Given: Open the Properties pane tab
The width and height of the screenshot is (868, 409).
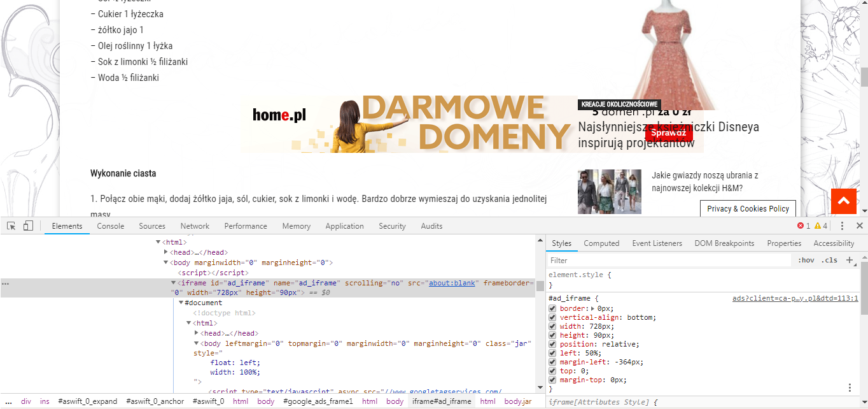Looking at the screenshot, I should coord(784,243).
